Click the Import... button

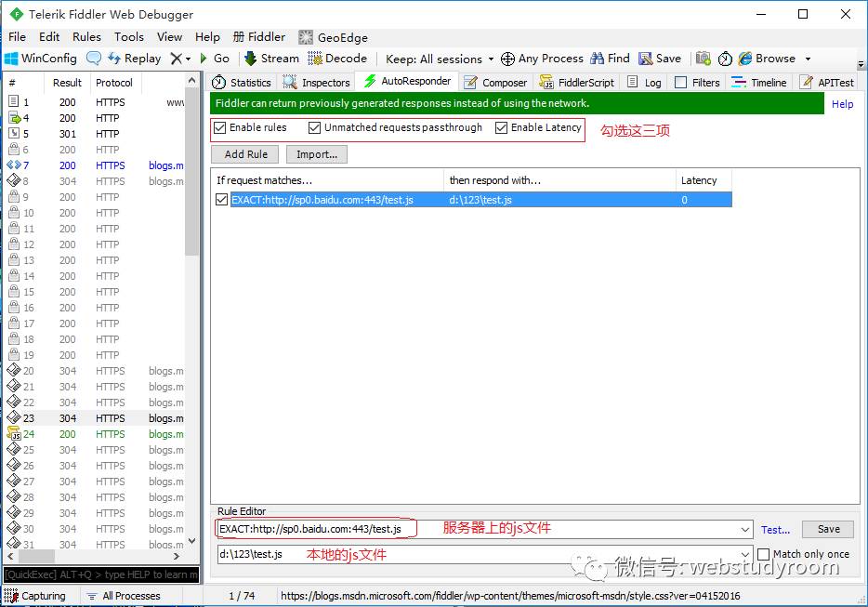point(317,154)
